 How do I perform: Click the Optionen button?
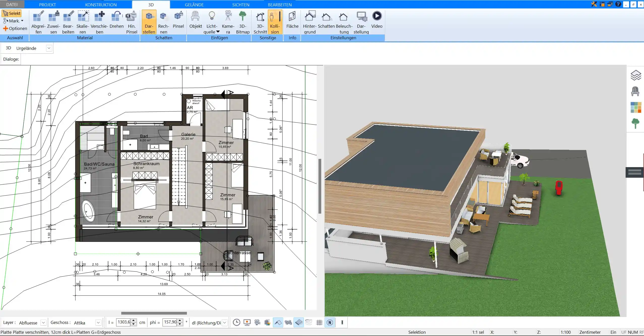point(15,28)
